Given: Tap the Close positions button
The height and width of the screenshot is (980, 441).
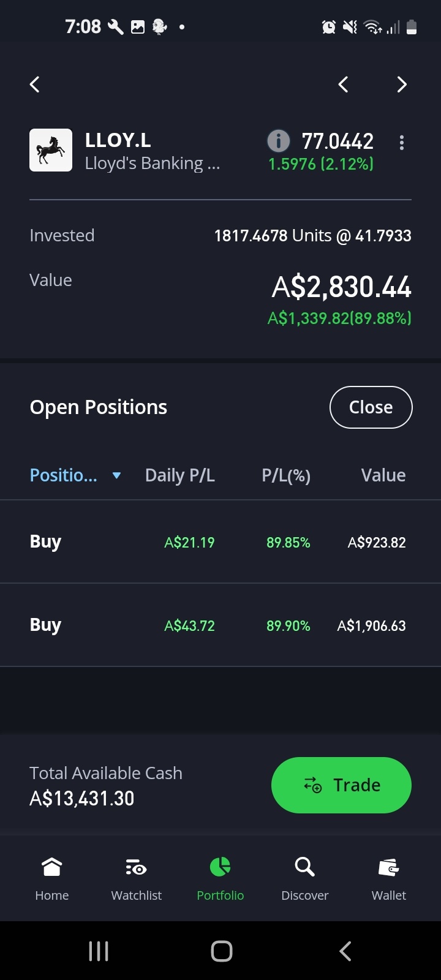Looking at the screenshot, I should point(371,407).
